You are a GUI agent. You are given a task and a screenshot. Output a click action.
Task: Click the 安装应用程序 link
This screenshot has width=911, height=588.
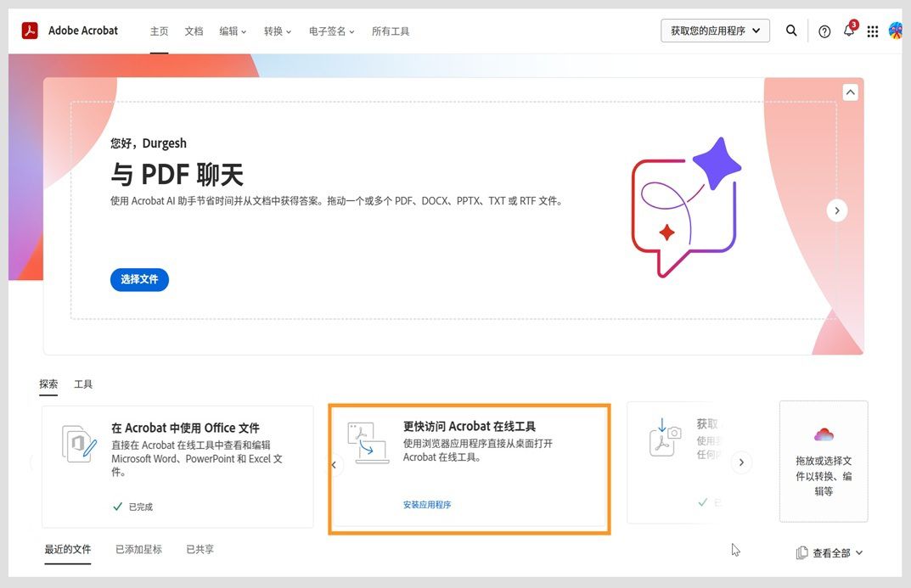click(x=428, y=503)
